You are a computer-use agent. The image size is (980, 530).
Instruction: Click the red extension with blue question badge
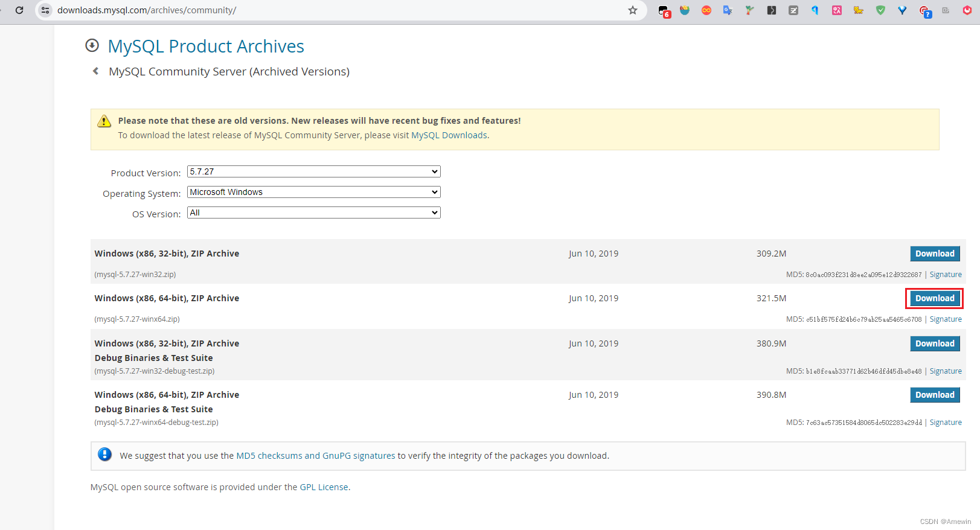925,11
